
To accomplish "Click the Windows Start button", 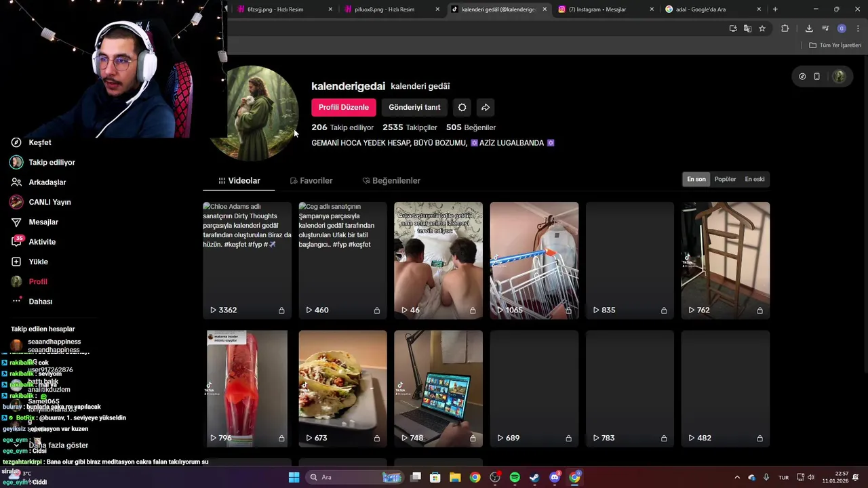I will [294, 477].
